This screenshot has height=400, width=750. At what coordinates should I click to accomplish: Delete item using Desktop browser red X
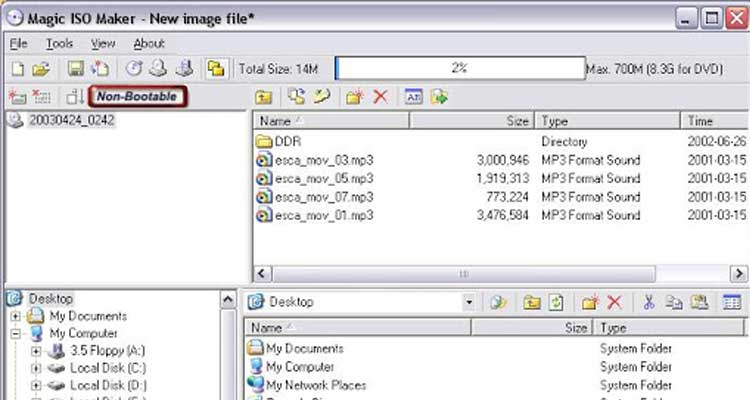pos(615,302)
